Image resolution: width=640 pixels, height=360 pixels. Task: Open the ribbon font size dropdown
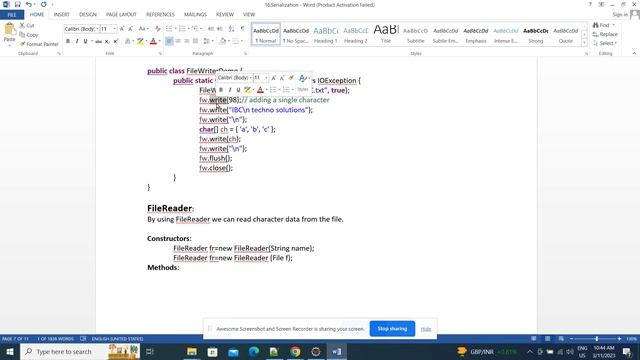point(114,29)
